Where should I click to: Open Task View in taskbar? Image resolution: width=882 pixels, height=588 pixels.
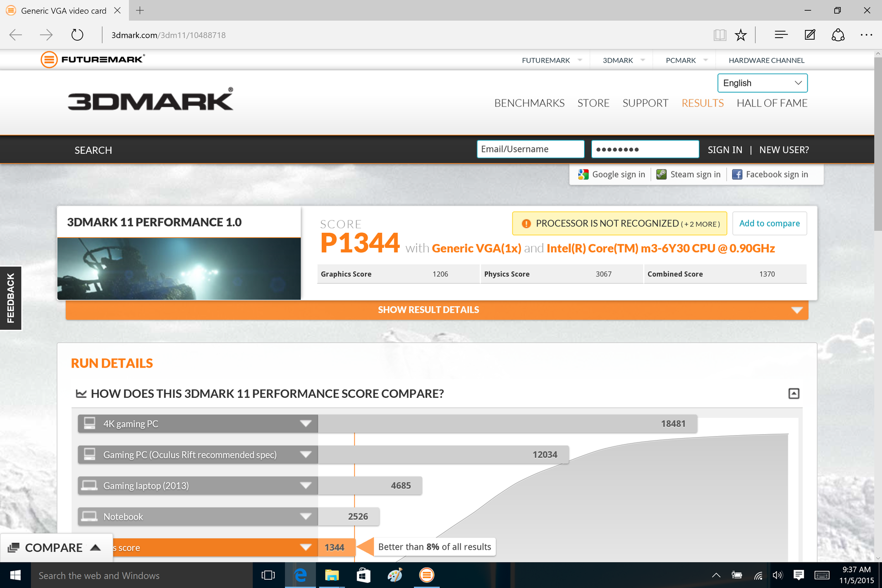coord(268,575)
